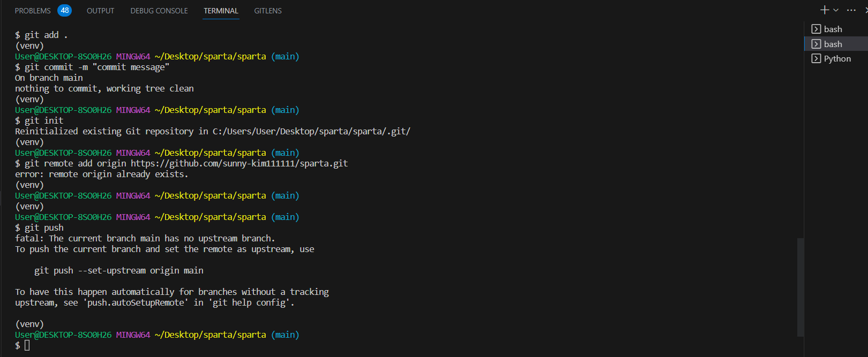Click the 48 problems count badge

[x=65, y=10]
